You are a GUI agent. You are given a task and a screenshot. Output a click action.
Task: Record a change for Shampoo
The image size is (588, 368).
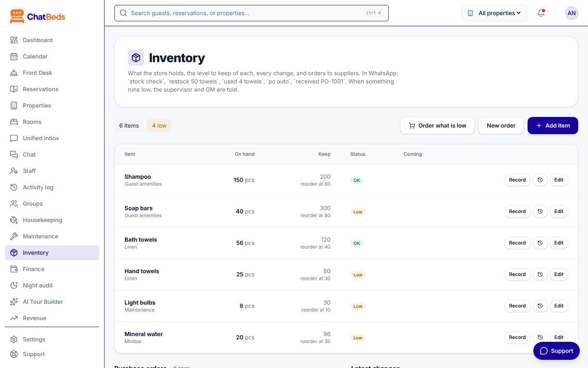tap(517, 180)
